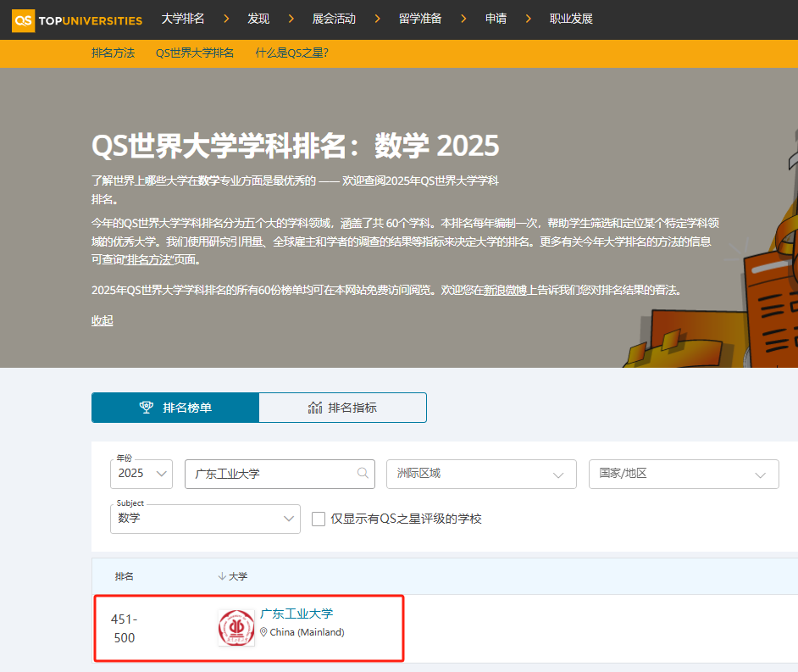Open the 年份 2025 year dropdown
Viewport: 798px width, 672px height.
[x=141, y=474]
